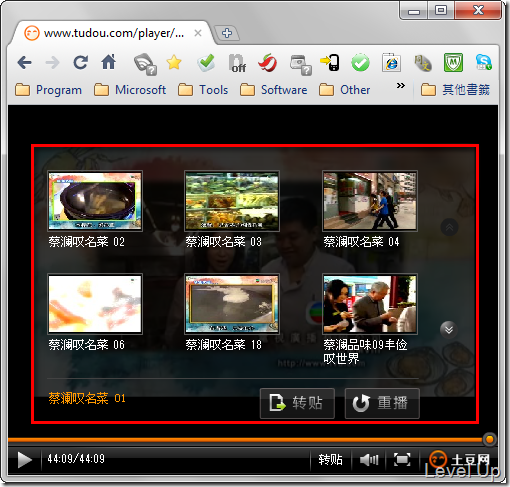
Task: Show more related videos with down chevron
Action: 449,330
